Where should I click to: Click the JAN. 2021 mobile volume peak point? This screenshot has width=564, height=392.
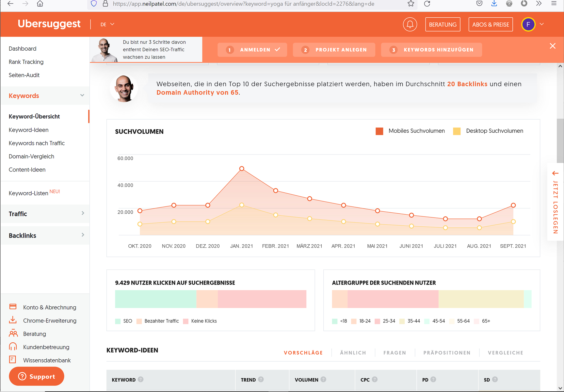coord(242,169)
